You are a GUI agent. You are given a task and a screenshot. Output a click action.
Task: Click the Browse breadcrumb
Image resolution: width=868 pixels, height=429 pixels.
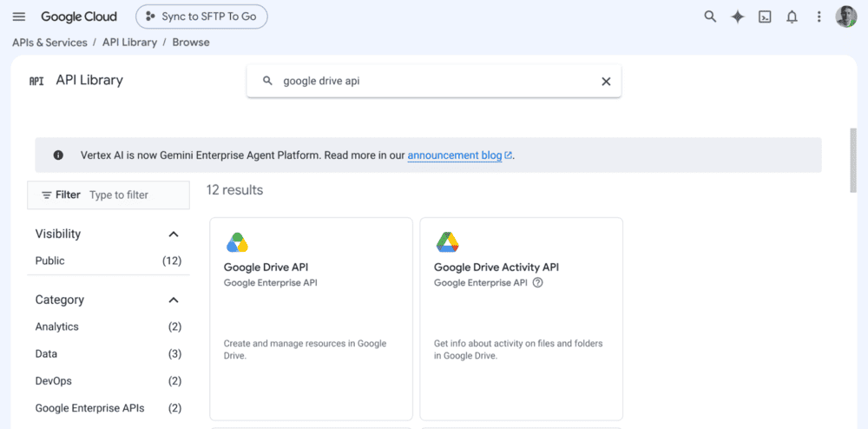pos(191,43)
